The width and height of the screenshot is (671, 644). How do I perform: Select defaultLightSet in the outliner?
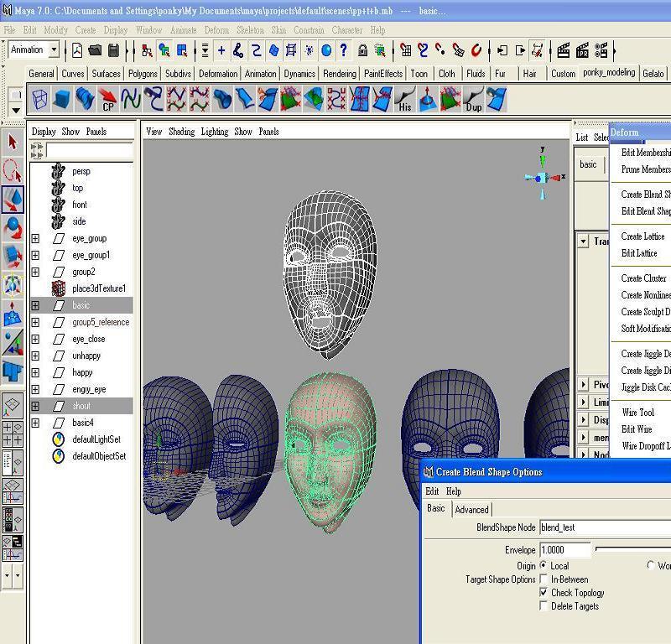pyautogui.click(x=96, y=439)
